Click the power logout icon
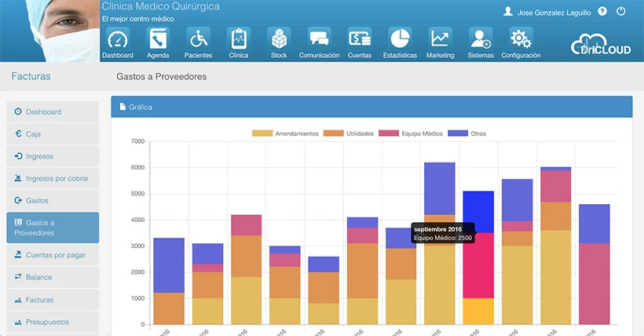This screenshot has width=644, height=336. click(x=621, y=12)
